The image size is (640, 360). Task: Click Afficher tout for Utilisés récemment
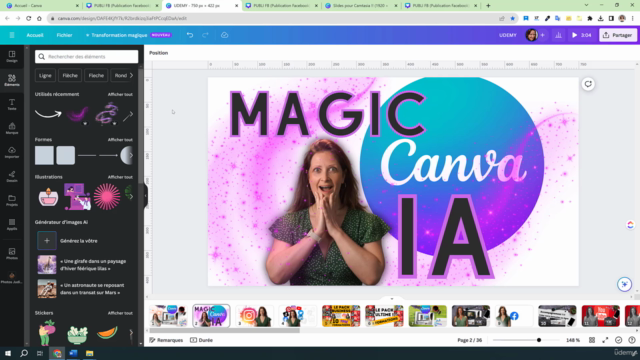coord(120,94)
